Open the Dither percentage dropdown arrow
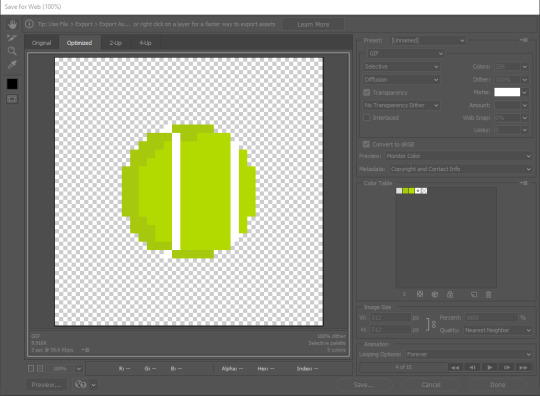Screen dimensions: 540x396 click(525, 80)
